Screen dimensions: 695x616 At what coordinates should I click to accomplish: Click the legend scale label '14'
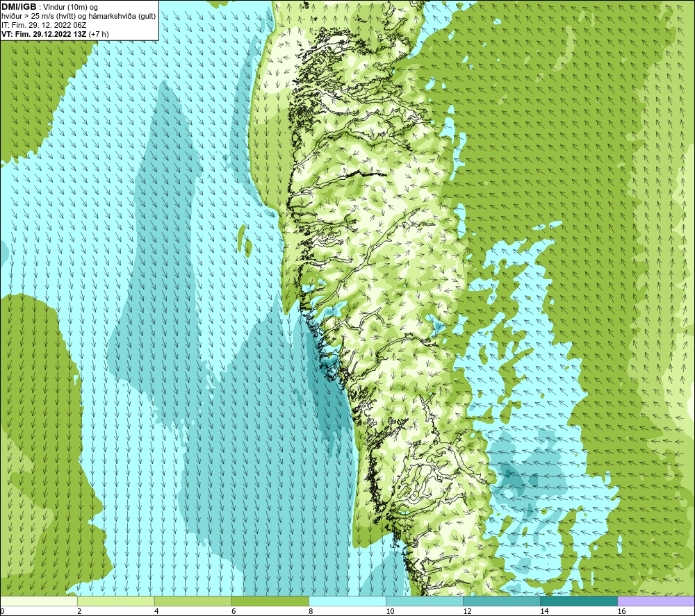[x=544, y=611]
